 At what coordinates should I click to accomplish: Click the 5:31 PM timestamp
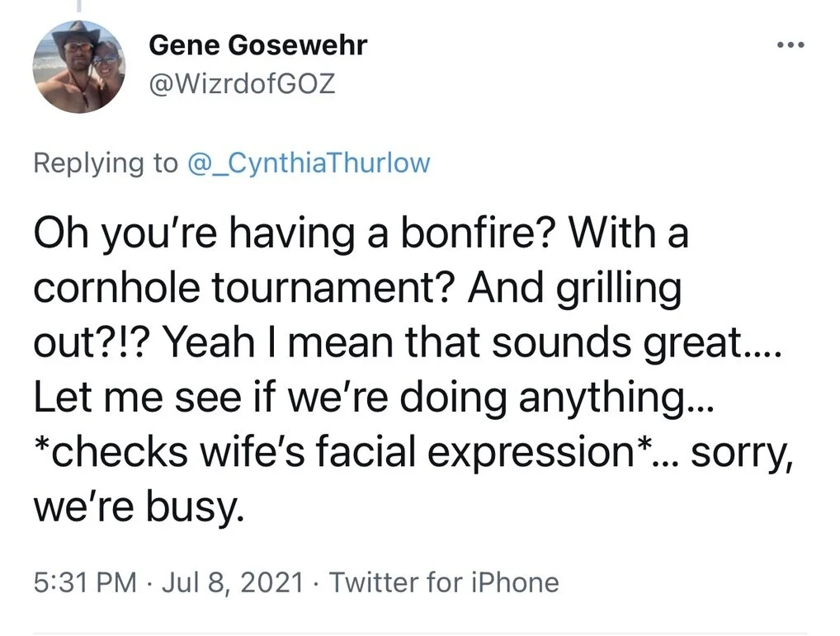85,583
